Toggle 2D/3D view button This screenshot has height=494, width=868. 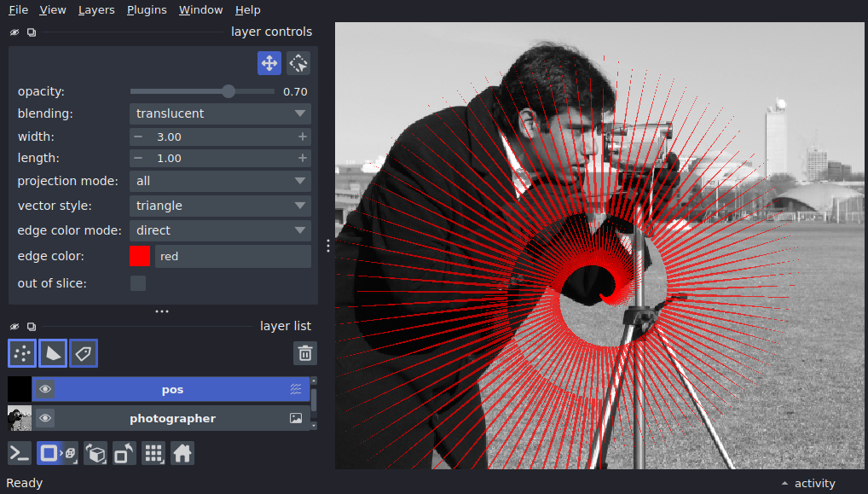(x=57, y=454)
